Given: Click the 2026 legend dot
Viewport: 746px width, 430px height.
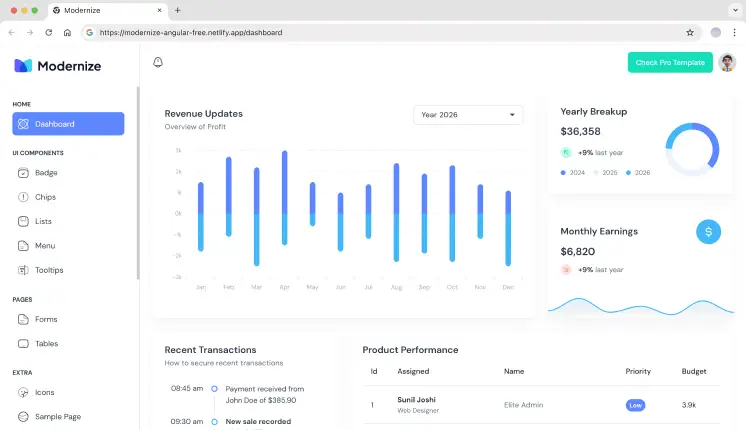Looking at the screenshot, I should tap(628, 173).
